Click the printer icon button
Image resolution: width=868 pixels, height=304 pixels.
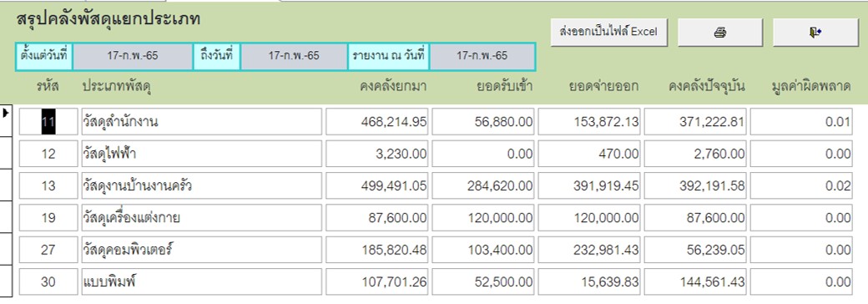[x=720, y=32]
